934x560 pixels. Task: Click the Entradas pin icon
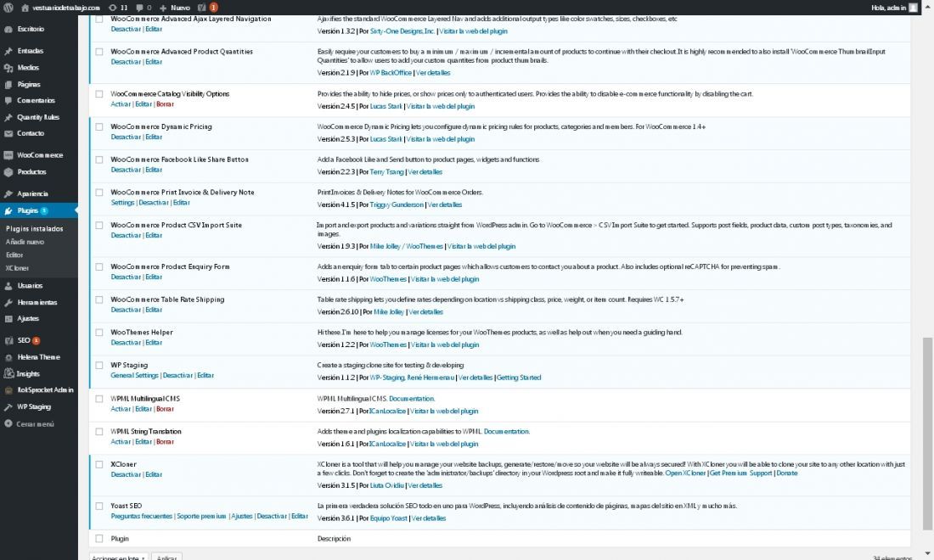8,51
